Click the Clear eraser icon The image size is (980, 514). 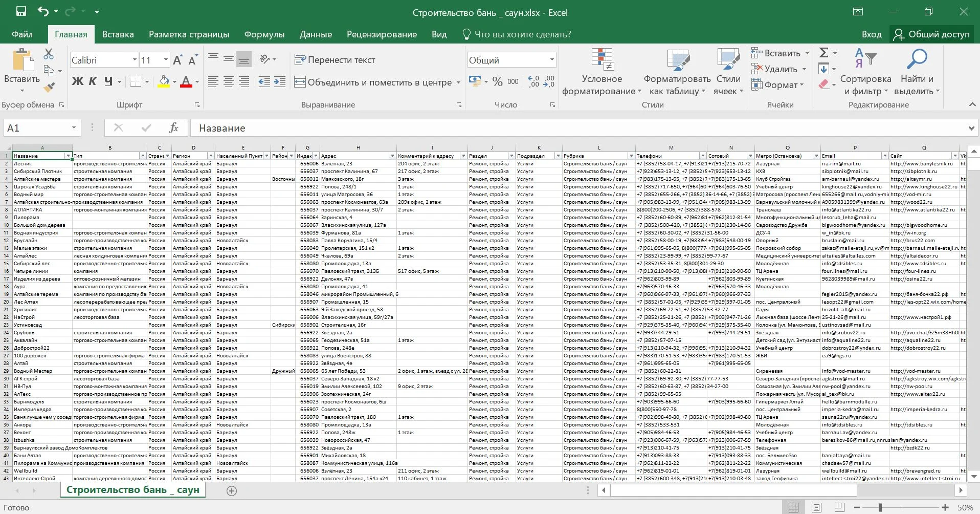[824, 84]
